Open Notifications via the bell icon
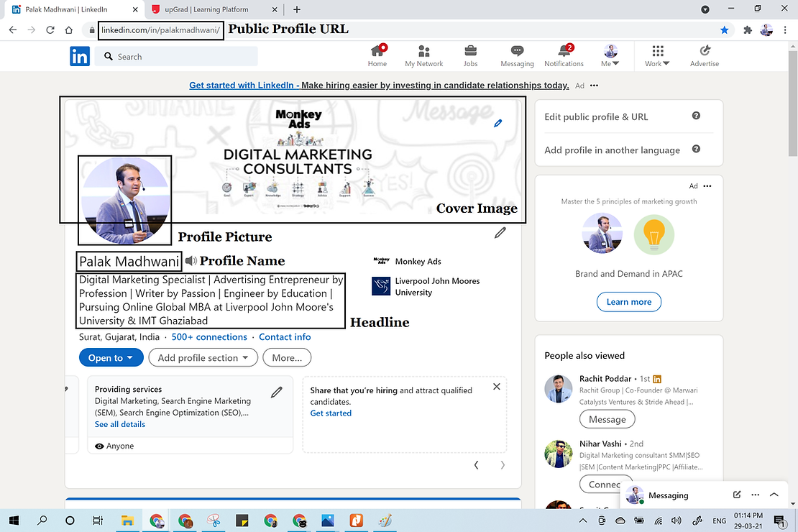This screenshot has width=798, height=532. [x=564, y=50]
